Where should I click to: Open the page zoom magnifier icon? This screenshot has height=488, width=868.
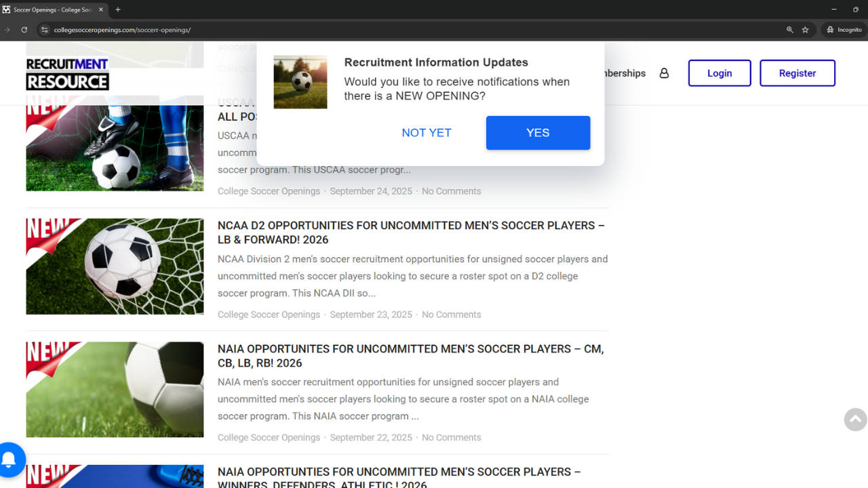789,30
